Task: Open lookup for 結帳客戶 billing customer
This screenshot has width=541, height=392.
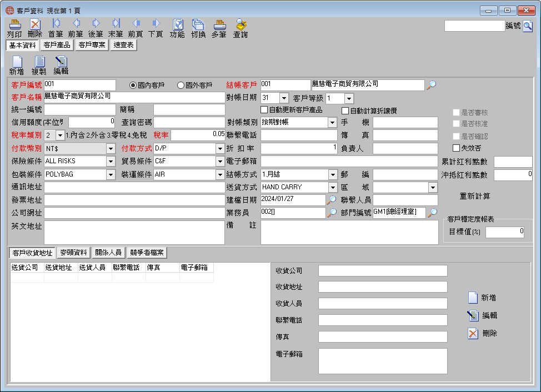Action: coord(431,85)
